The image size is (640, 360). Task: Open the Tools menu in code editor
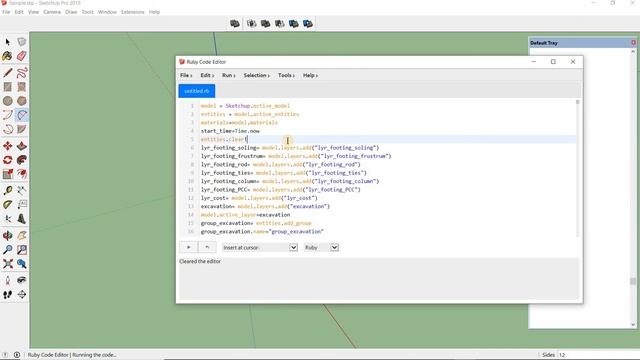(286, 76)
